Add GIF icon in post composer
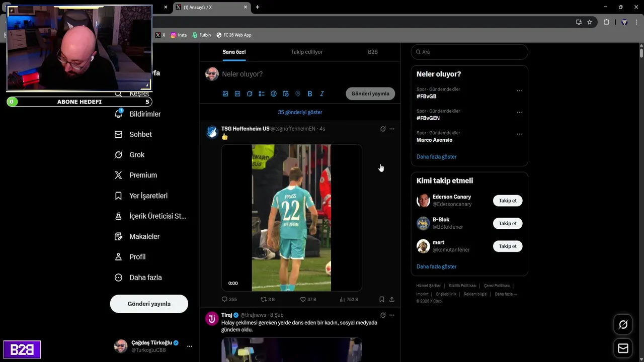 237,94
